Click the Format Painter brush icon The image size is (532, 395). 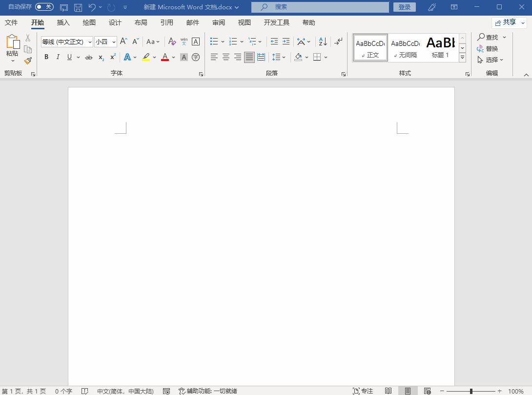28,61
